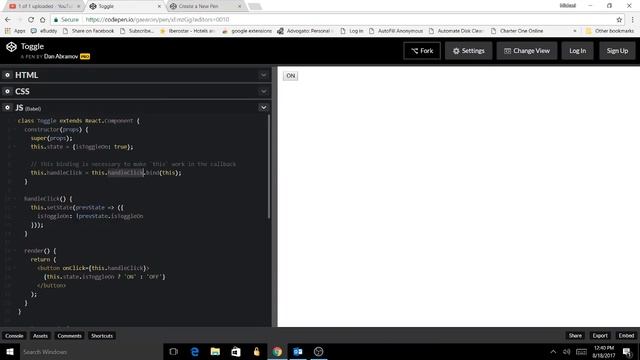The height and width of the screenshot is (360, 640).
Task: Toggle the ON button in preview
Action: tap(291, 76)
